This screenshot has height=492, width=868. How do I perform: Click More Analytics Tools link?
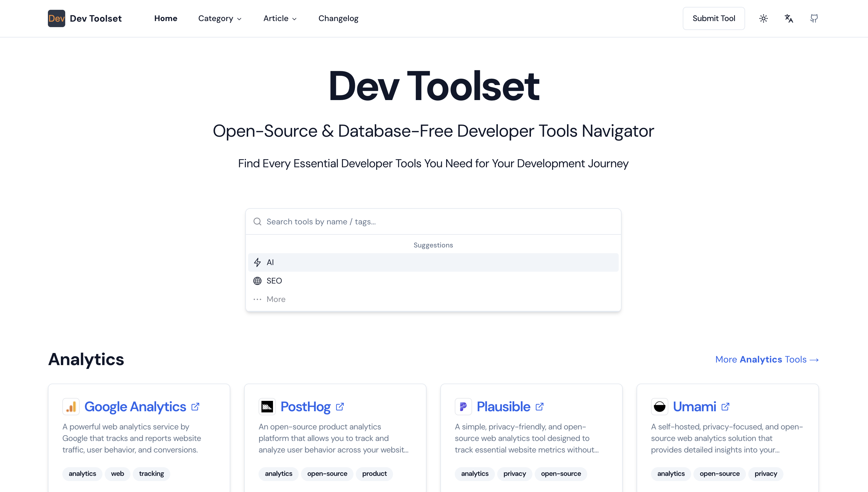point(767,359)
